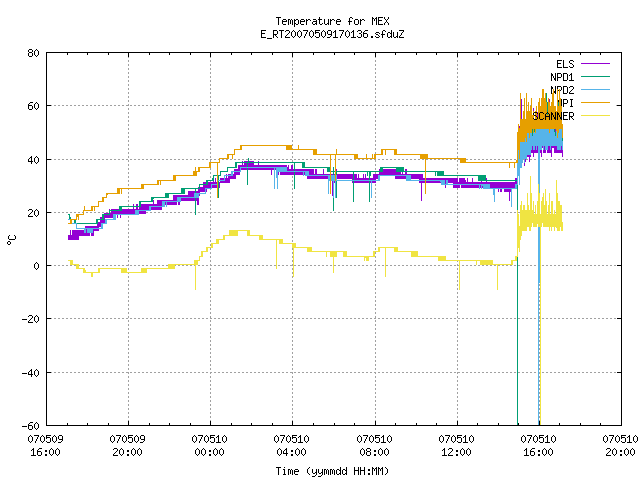Click the x-axis label 070510 20:00
Screen dimensions: 640x480
coord(621,446)
